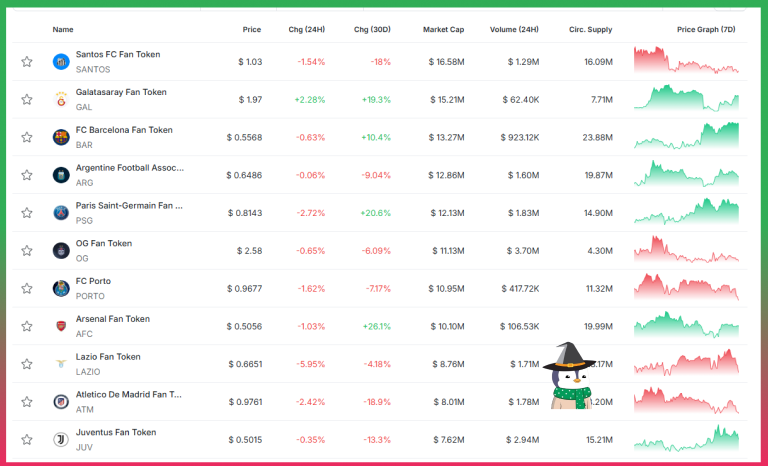
Task: View PSG 7-day price graph
Action: click(x=686, y=211)
